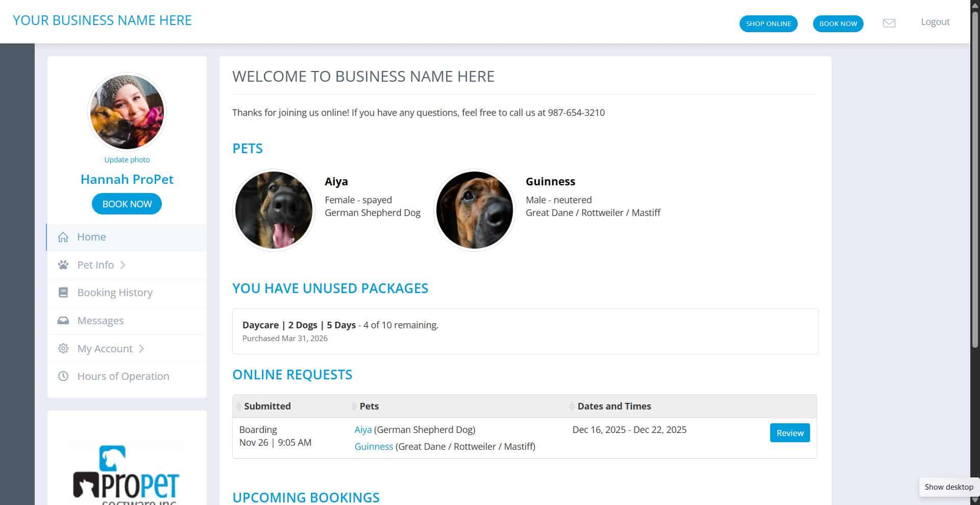Image resolution: width=980 pixels, height=505 pixels.
Task: Click the Show desktop button
Action: click(948, 487)
